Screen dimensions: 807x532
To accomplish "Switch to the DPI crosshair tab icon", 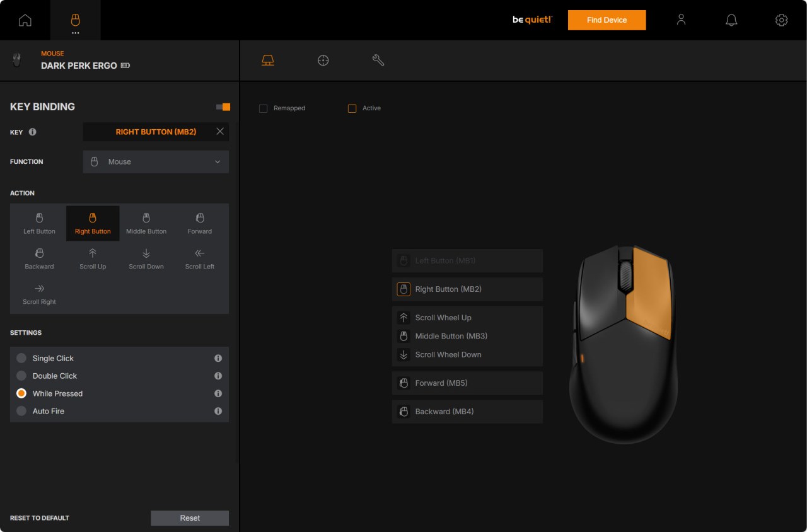I will pyautogui.click(x=323, y=61).
